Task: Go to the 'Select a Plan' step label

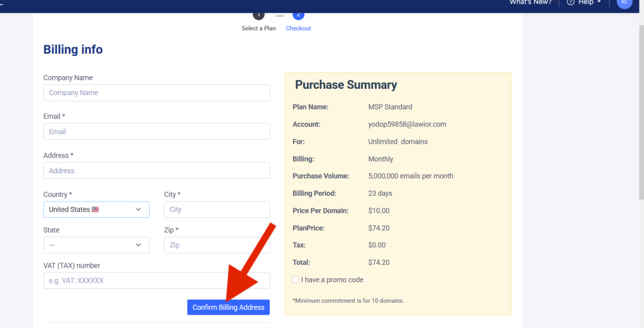Action: coord(258,28)
